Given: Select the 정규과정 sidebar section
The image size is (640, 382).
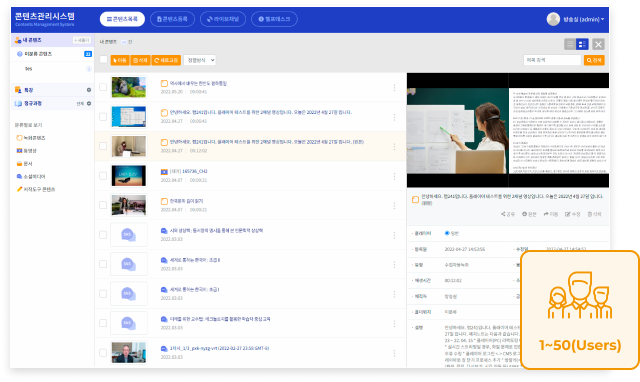Looking at the screenshot, I should tap(32, 104).
